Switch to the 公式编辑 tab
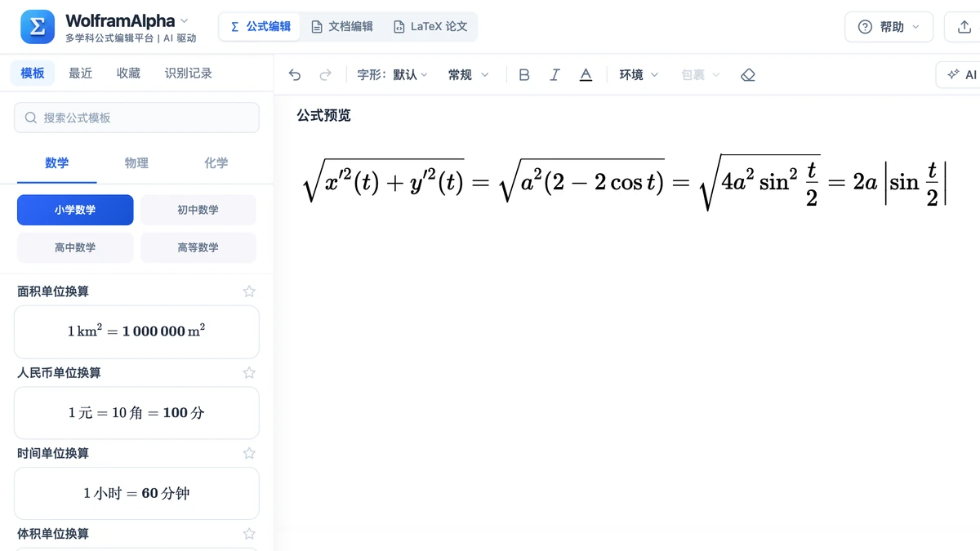 260,27
